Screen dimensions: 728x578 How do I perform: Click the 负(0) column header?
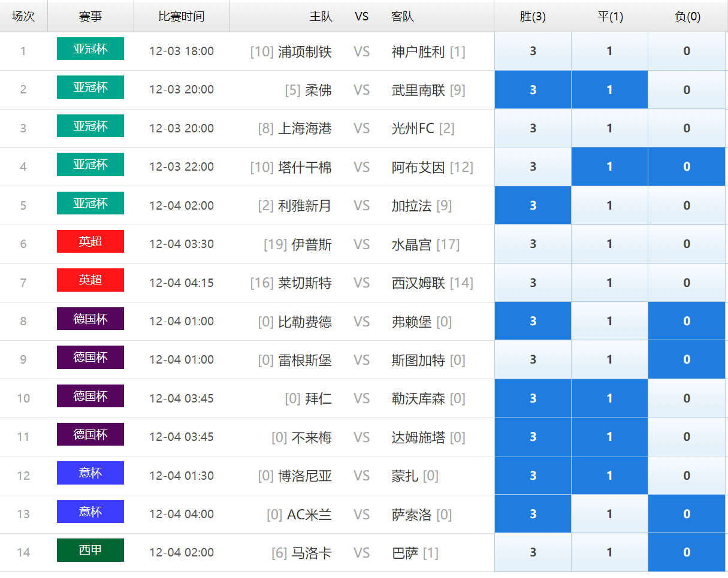687,16
